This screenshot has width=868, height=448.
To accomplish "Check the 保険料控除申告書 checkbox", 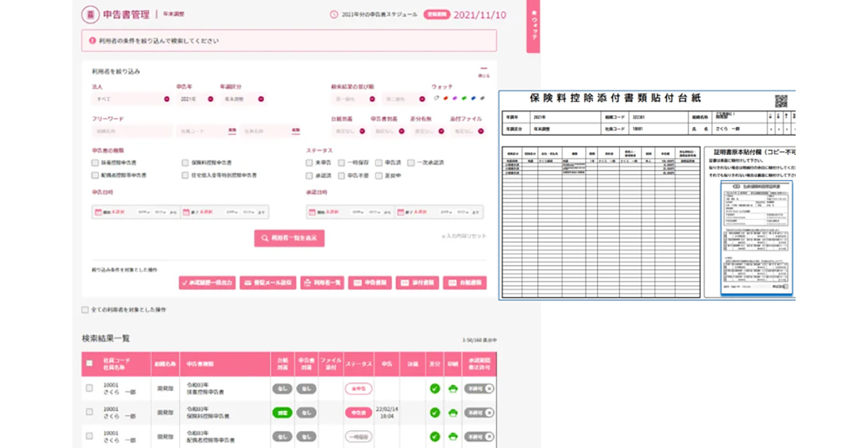I will tap(186, 164).
